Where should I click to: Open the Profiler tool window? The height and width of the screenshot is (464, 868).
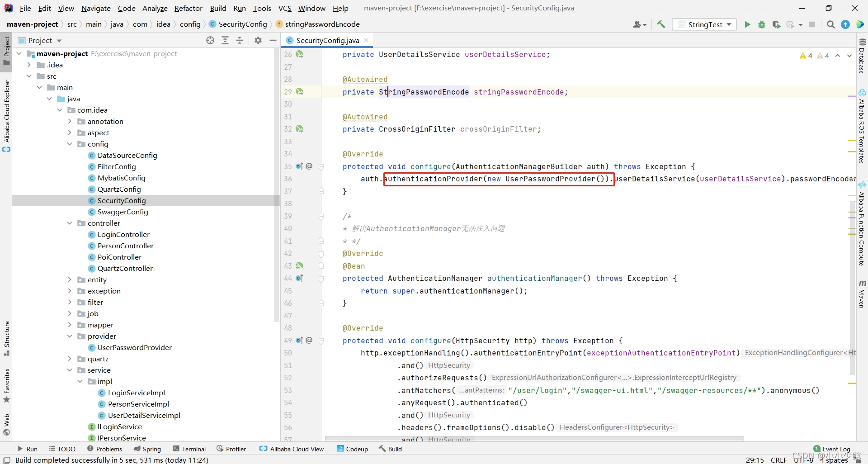click(x=231, y=449)
